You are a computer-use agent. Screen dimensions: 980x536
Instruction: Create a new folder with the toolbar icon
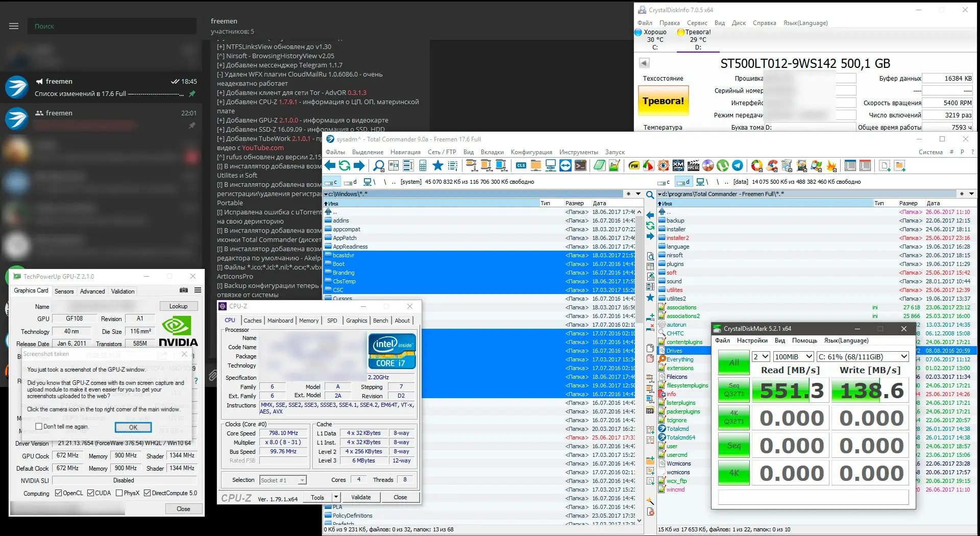(899, 165)
